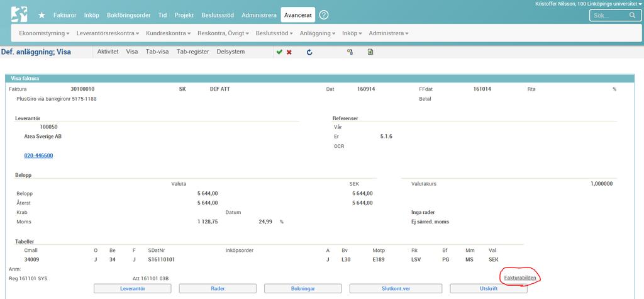The height and width of the screenshot is (299, 644).
Task: Click the Bv value L30
Action: coord(346,260)
